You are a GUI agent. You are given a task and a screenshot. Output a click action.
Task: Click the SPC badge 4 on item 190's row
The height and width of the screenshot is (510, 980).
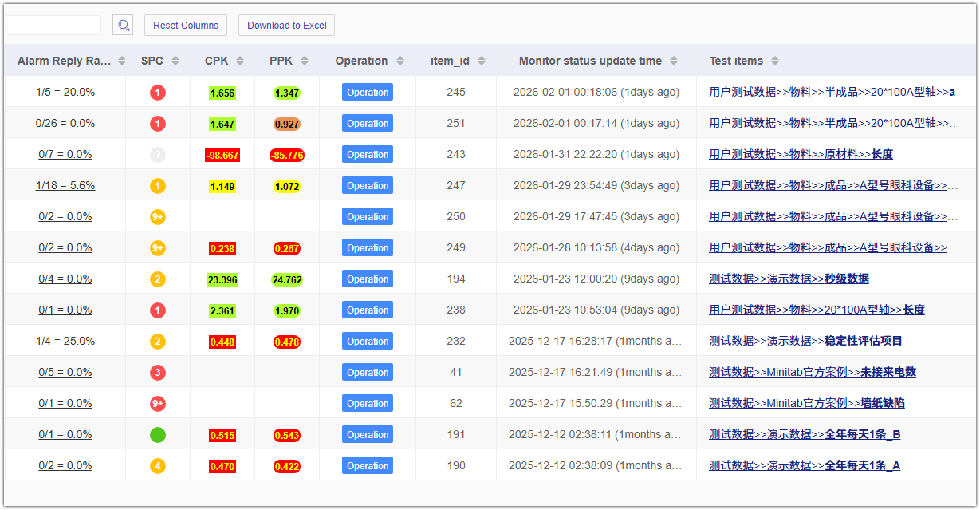pyautogui.click(x=157, y=465)
